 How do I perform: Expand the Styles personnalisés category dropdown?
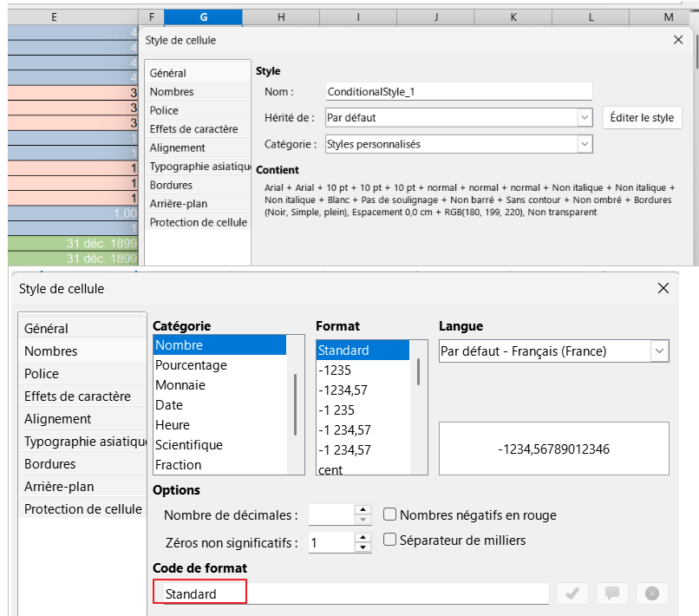[584, 144]
